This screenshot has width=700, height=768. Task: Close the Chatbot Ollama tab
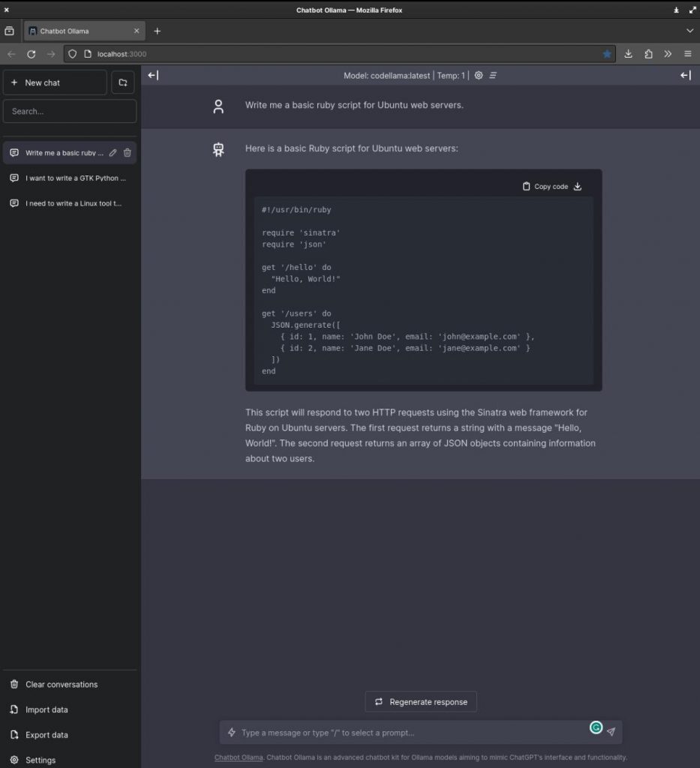point(137,31)
